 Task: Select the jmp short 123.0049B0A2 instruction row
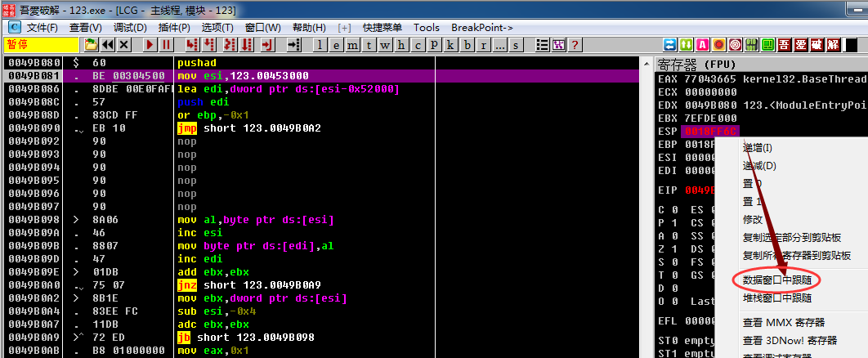tap(321, 128)
